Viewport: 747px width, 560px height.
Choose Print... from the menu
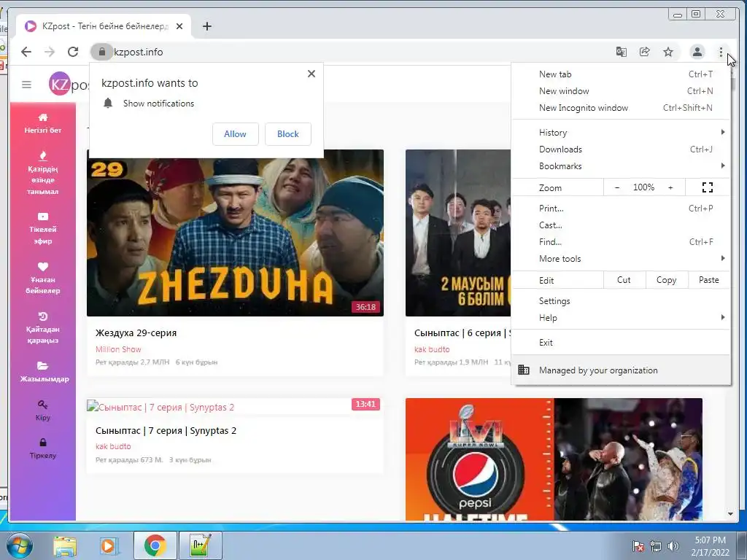tap(621, 208)
